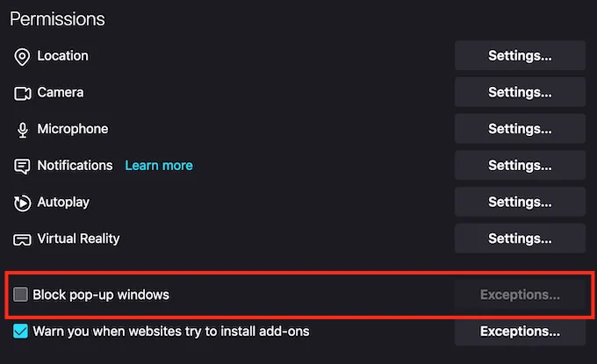Open Autoplay permission Settings

pyautogui.click(x=520, y=202)
